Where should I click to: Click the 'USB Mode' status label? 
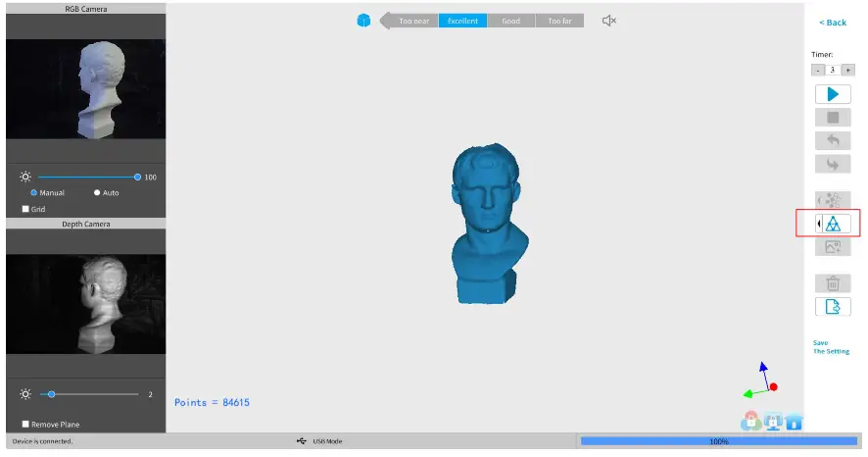tap(327, 441)
